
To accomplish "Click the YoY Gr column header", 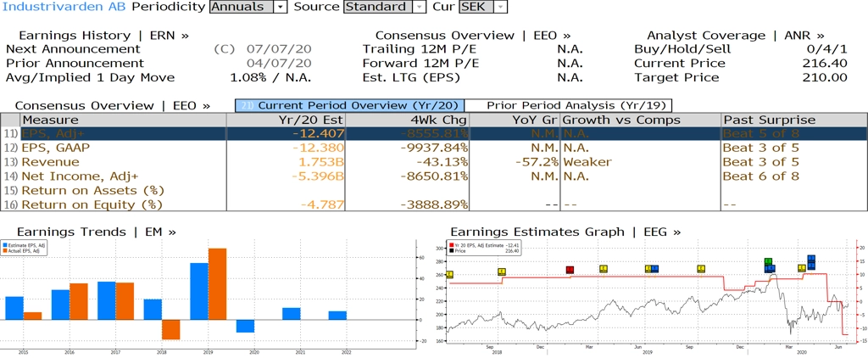I will coord(515,120).
